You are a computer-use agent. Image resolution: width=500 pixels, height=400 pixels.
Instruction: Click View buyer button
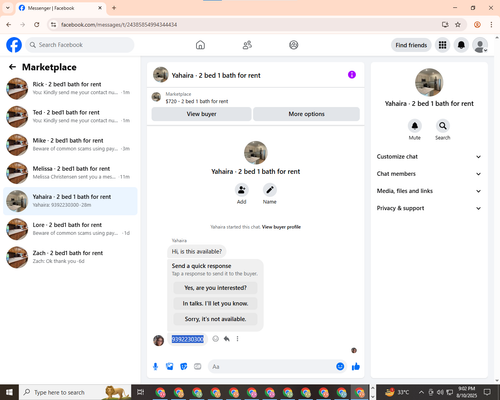click(201, 114)
